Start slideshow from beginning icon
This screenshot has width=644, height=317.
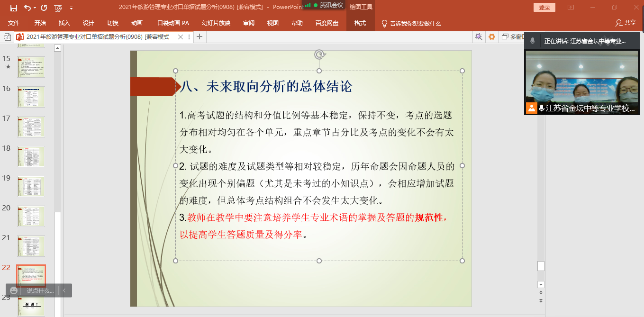[58, 8]
